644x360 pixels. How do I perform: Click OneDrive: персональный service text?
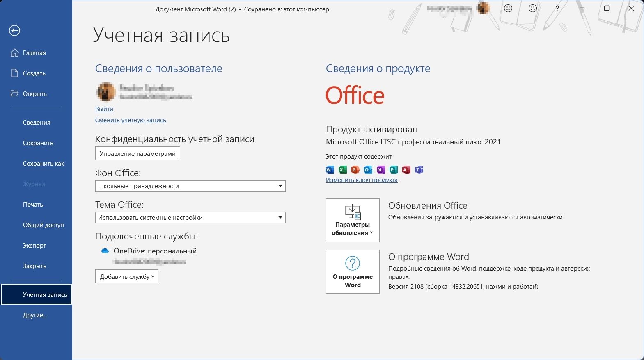[155, 251]
